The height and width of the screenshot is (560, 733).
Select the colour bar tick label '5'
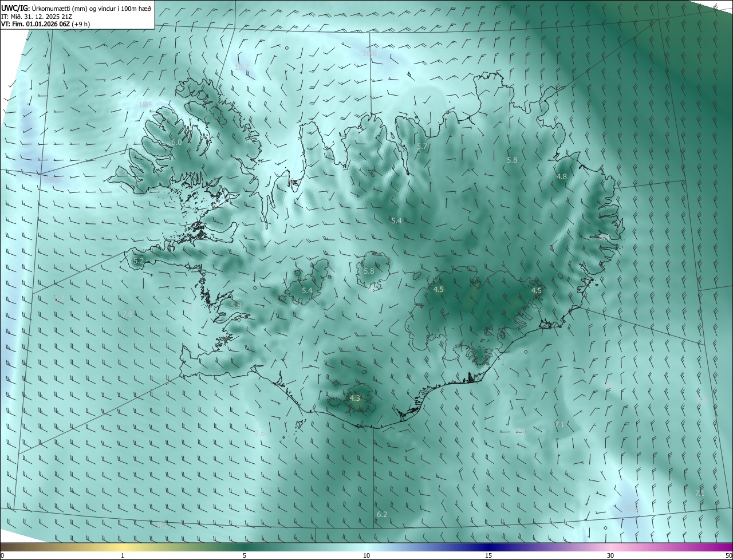coord(245,555)
